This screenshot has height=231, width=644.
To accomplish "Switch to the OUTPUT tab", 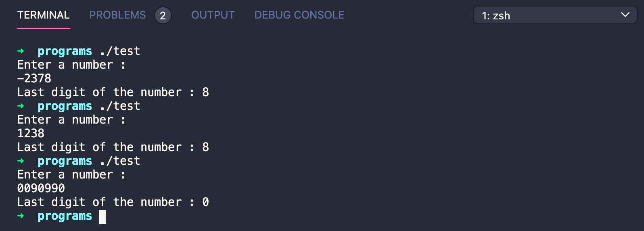I will point(213,15).
